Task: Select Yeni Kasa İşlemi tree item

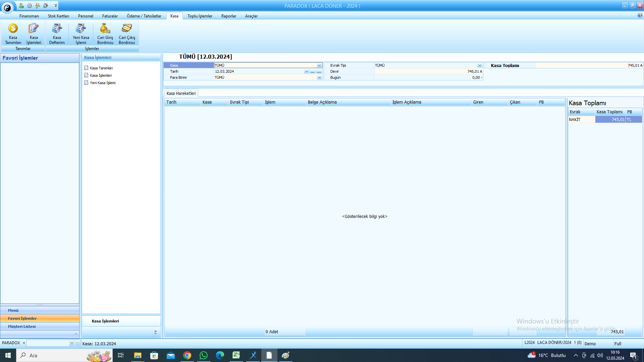Action: [103, 83]
